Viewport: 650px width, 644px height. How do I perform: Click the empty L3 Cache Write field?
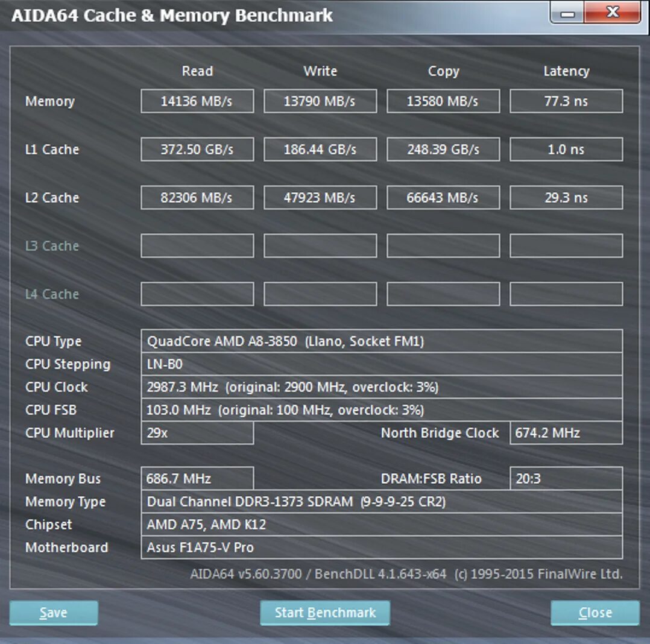tap(320, 245)
